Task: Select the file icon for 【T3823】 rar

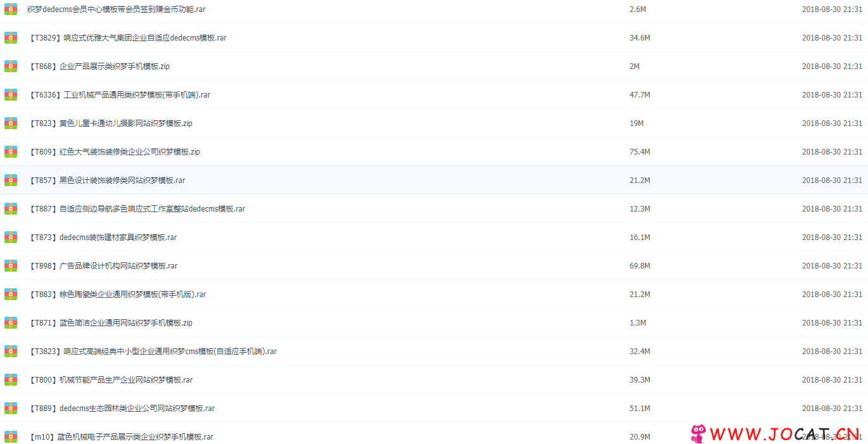Action: coord(11,352)
